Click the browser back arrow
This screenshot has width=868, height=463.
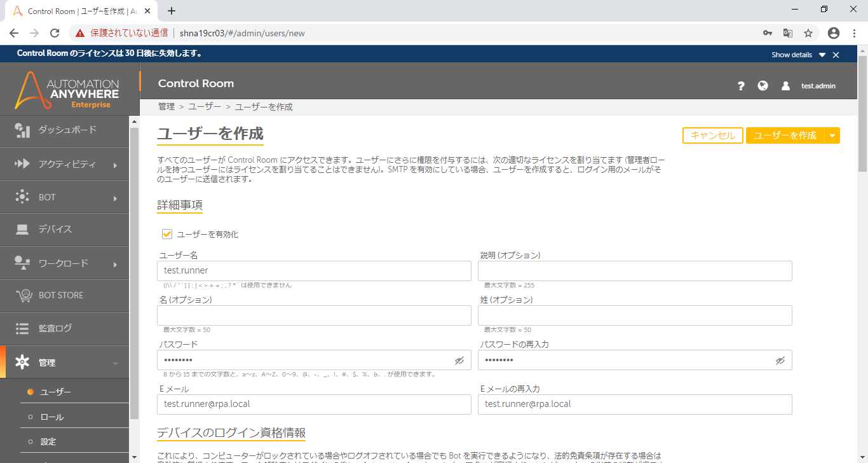(14, 33)
